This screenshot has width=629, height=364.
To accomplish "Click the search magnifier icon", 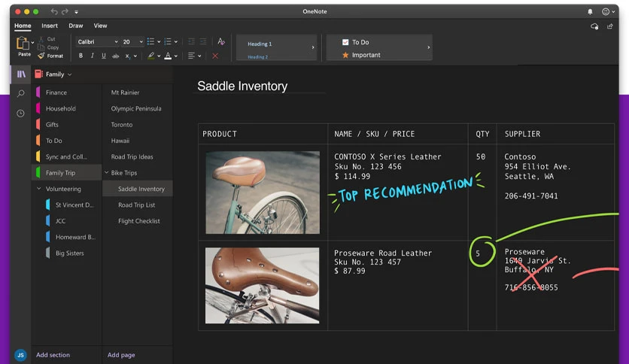I will tap(20, 94).
